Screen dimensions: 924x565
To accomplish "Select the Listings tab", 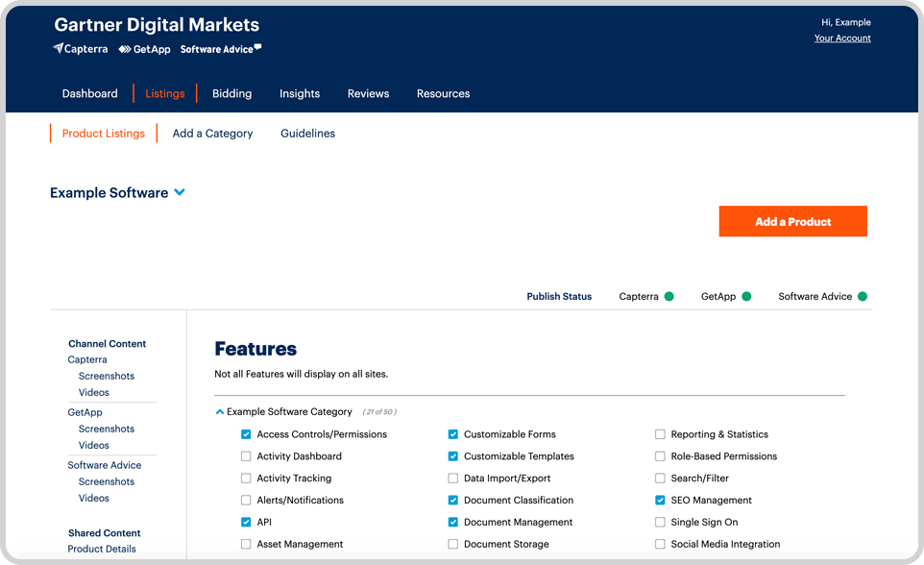I will tap(165, 93).
